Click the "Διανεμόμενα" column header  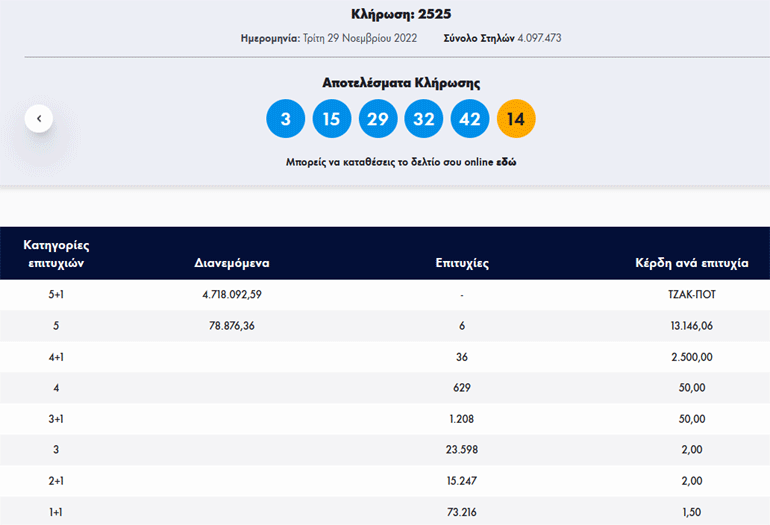[x=232, y=264]
